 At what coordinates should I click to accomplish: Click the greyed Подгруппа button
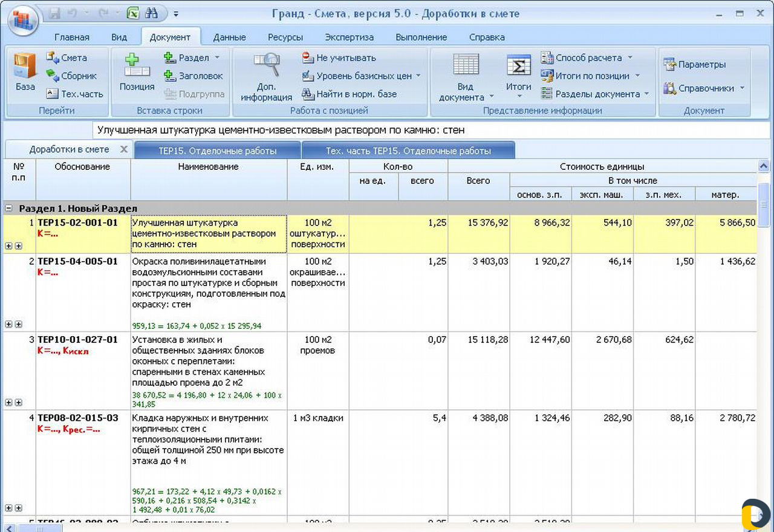pos(193,94)
